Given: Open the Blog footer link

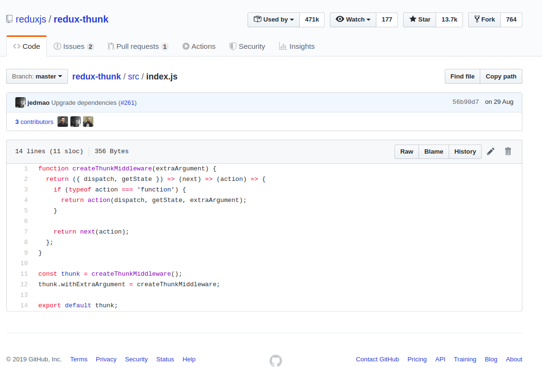Looking at the screenshot, I should click(491, 359).
